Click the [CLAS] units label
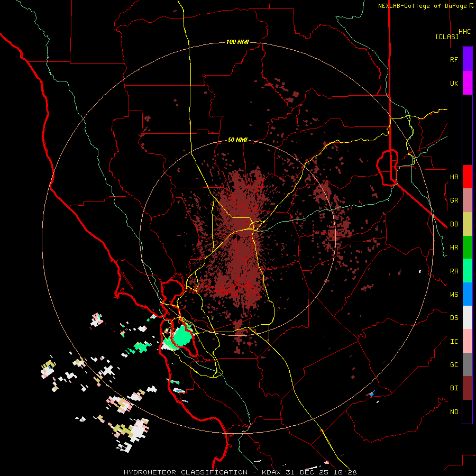 click(x=447, y=36)
